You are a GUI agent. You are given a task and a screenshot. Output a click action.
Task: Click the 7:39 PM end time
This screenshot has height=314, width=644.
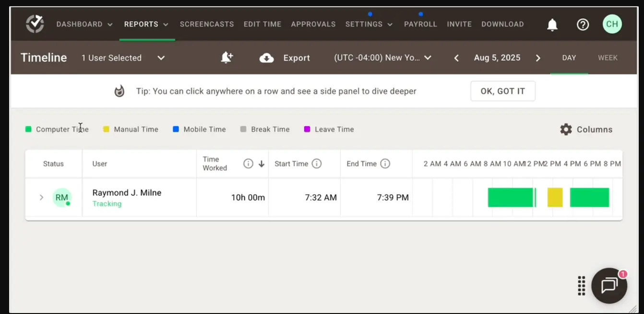(393, 198)
